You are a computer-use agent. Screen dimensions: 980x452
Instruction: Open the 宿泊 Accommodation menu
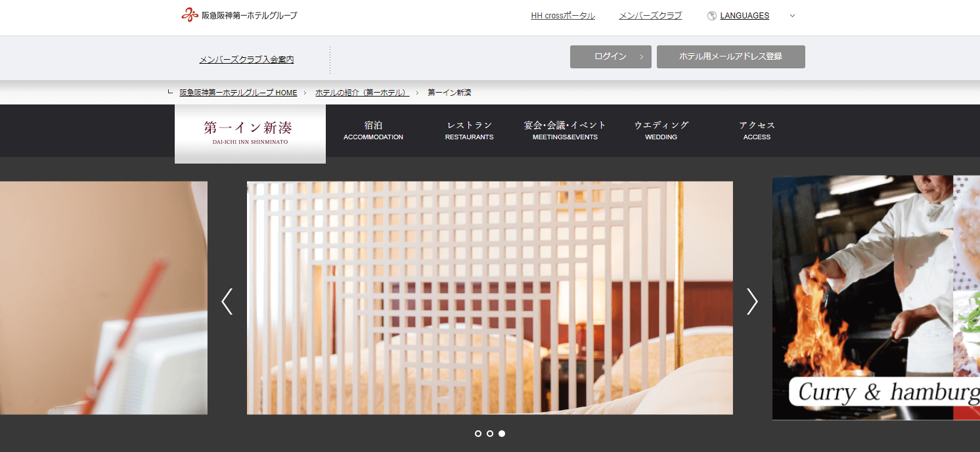[373, 130]
